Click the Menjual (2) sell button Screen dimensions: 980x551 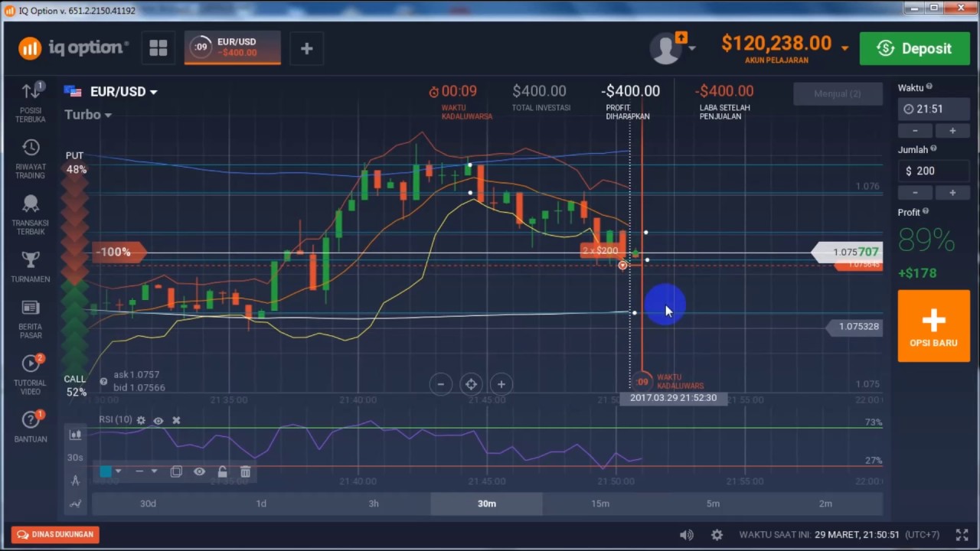coord(837,93)
